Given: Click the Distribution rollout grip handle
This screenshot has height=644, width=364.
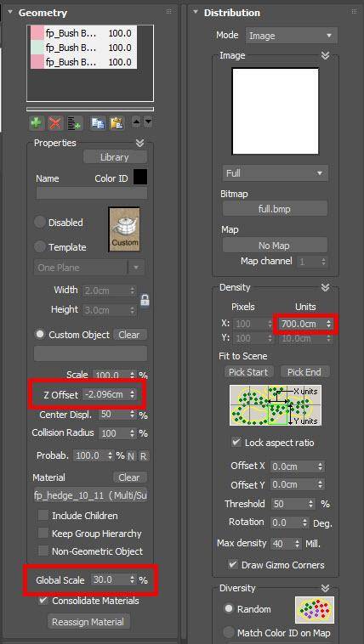Looking at the screenshot, I should click(x=355, y=12).
